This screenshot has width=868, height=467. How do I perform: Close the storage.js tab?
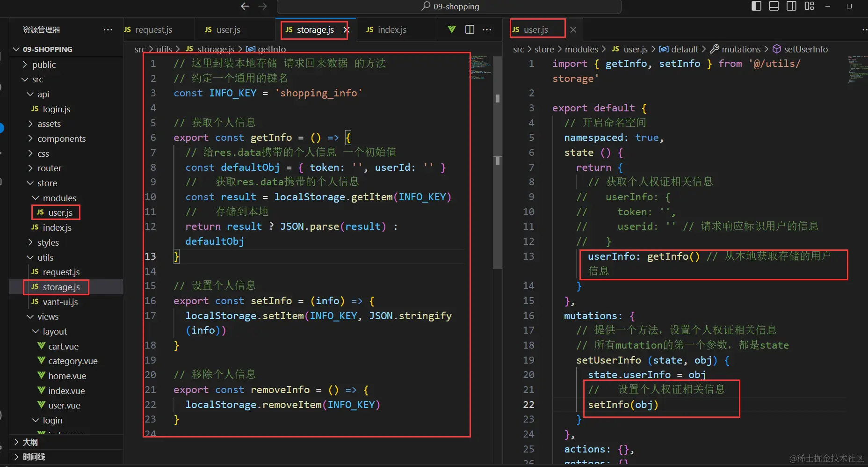[347, 29]
